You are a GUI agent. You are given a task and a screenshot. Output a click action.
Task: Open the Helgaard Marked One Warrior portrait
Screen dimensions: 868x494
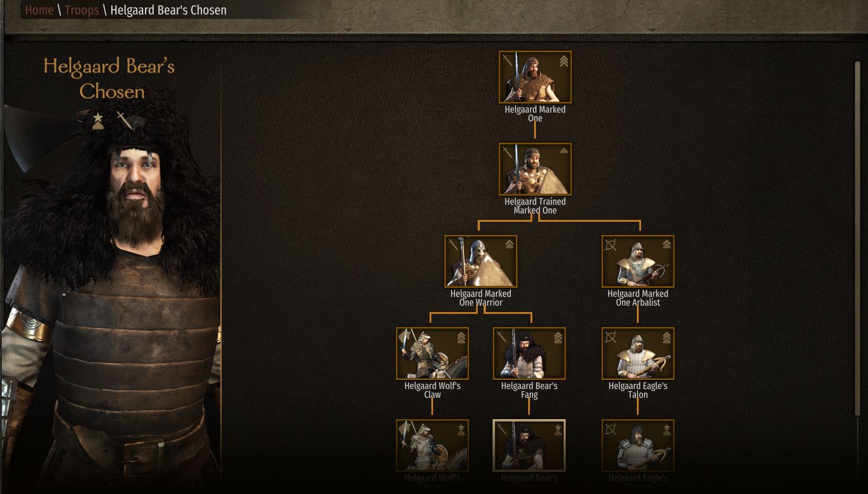click(x=481, y=262)
